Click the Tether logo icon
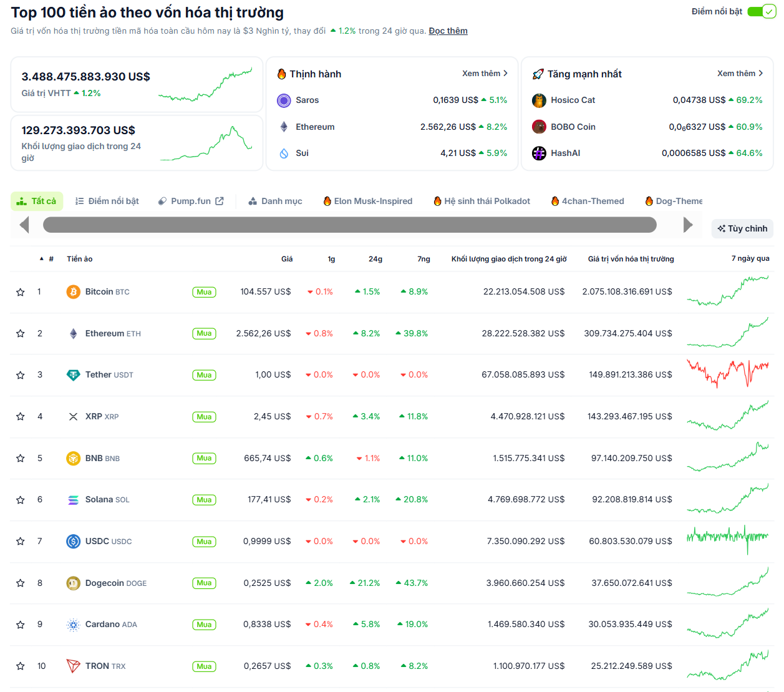 pyautogui.click(x=74, y=375)
